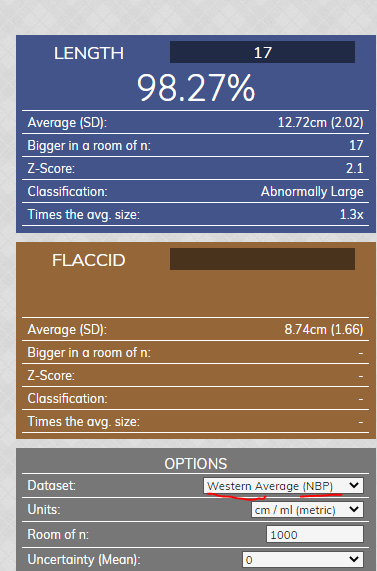This screenshot has height=571, width=377.
Task: Select the Length Z-Score value 2.1
Action: (x=354, y=168)
